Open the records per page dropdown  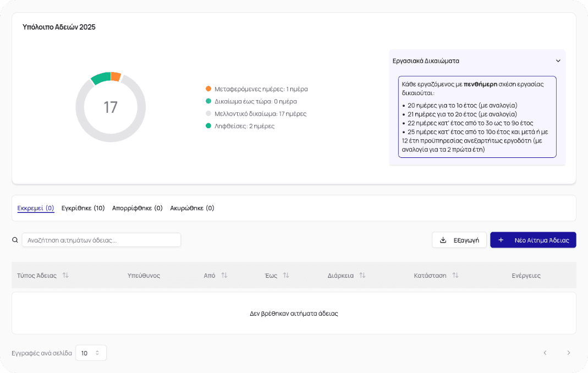coord(91,353)
